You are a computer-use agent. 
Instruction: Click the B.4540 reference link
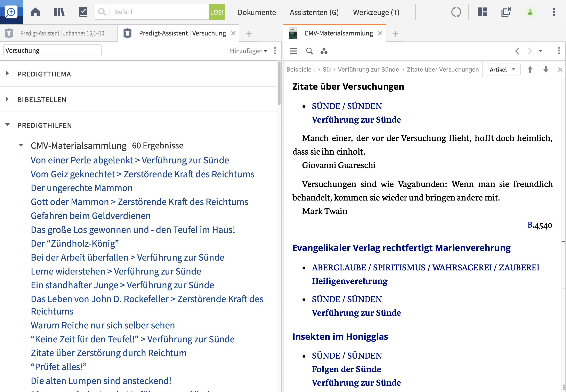coord(540,225)
